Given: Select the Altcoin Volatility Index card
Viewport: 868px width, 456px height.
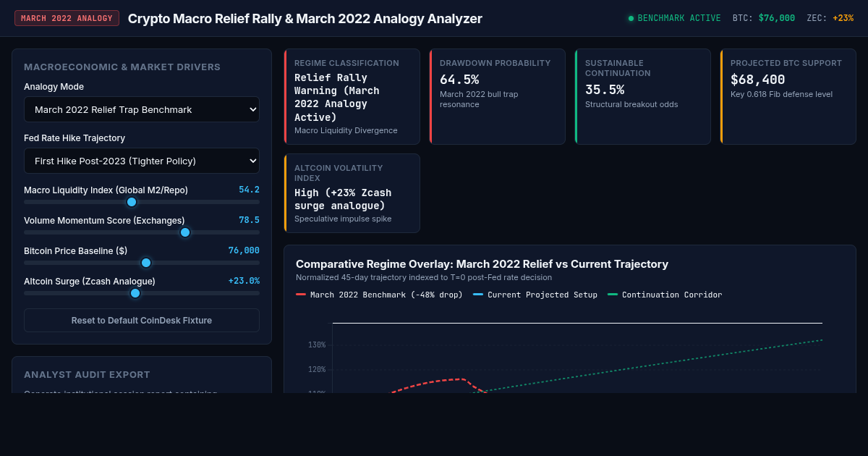Looking at the screenshot, I should (x=352, y=193).
